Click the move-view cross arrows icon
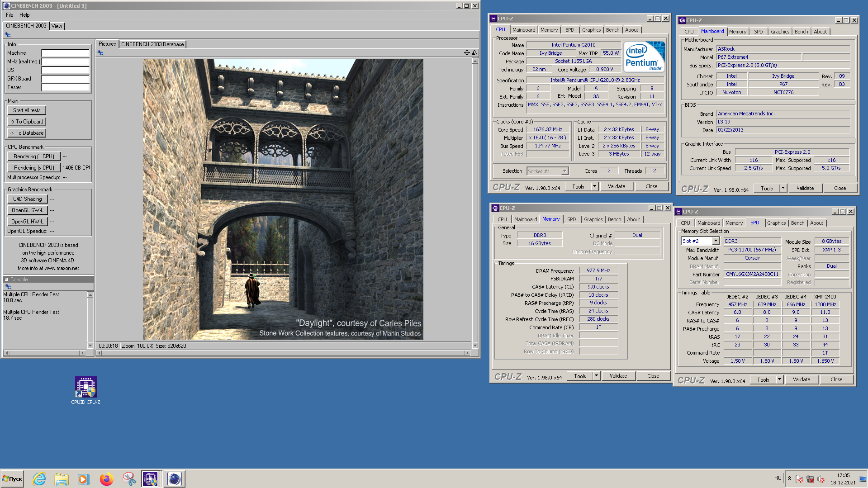This screenshot has width=868, height=488. [x=467, y=53]
